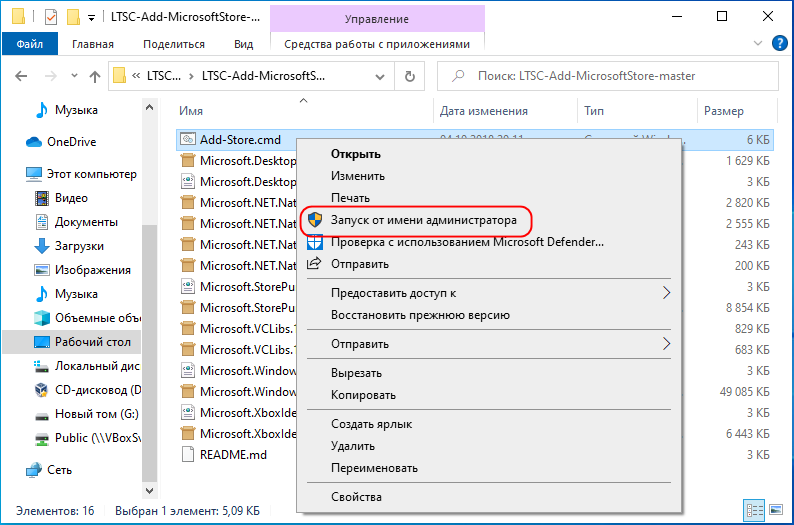Image resolution: width=794 pixels, height=525 pixels.
Task: Click the New folder quick access icon
Action: tap(73, 17)
